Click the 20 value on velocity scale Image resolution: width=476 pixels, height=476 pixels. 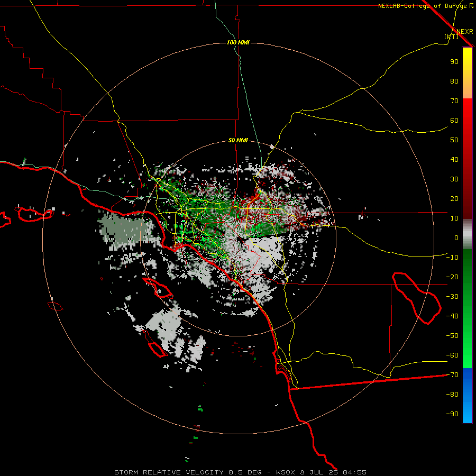454,199
